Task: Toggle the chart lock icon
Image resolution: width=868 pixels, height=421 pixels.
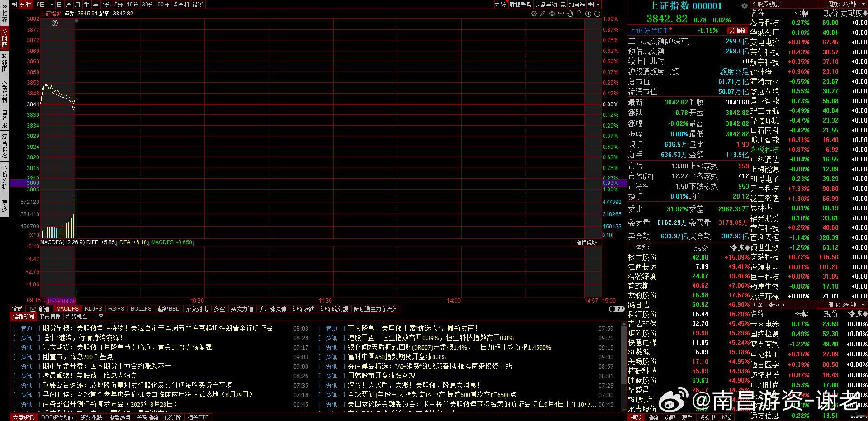Action: 579,14
